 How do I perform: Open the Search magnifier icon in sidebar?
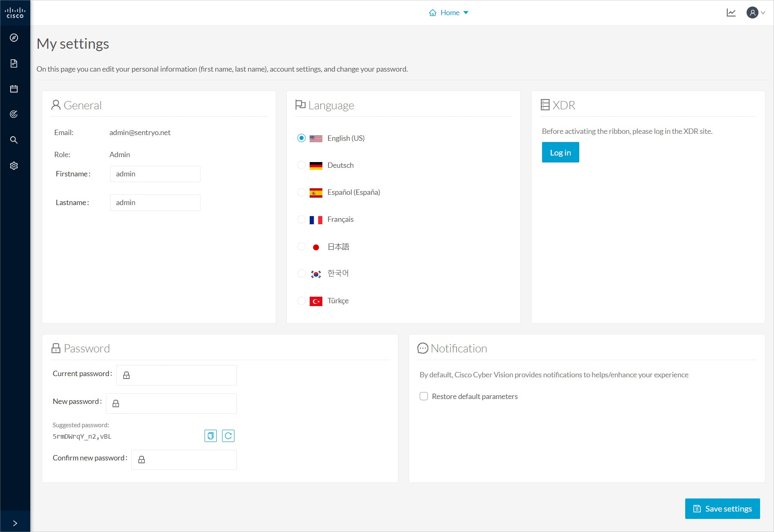(x=14, y=140)
